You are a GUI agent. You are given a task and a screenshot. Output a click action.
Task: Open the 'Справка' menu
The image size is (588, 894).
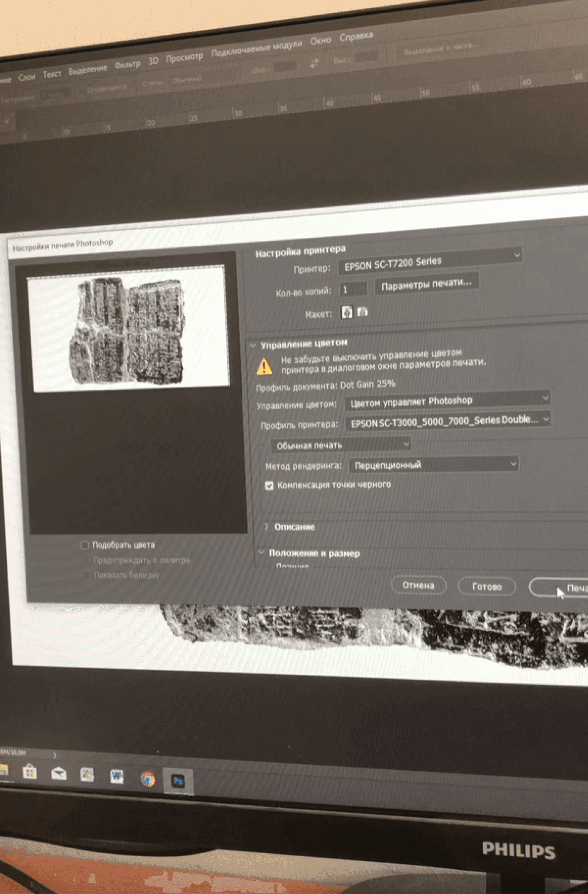click(356, 37)
